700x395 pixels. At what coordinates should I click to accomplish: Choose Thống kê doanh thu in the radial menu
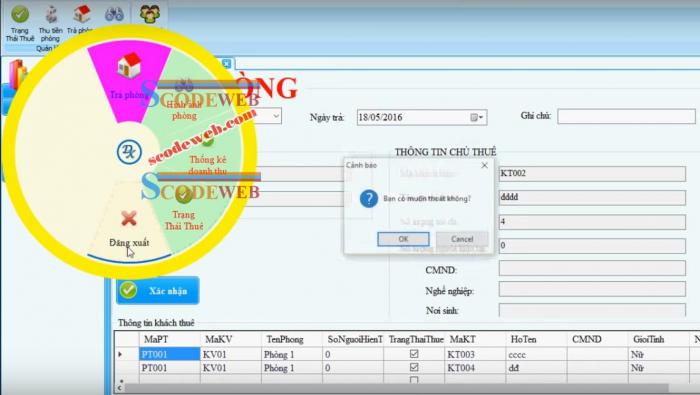208,165
